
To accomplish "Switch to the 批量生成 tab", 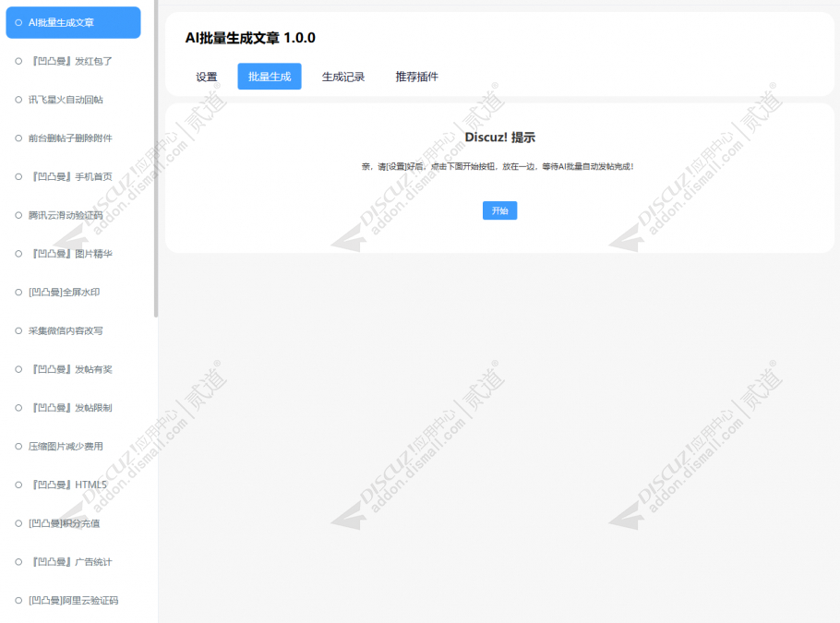I will pos(270,77).
